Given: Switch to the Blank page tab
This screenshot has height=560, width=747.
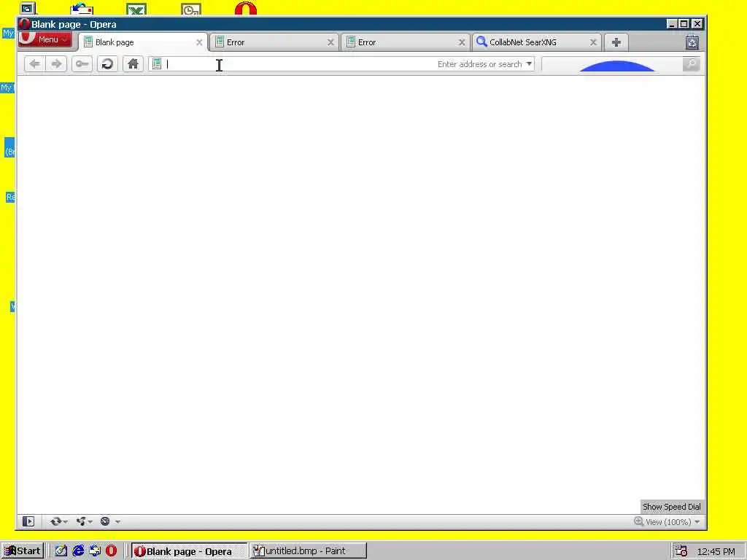Looking at the screenshot, I should [x=143, y=42].
